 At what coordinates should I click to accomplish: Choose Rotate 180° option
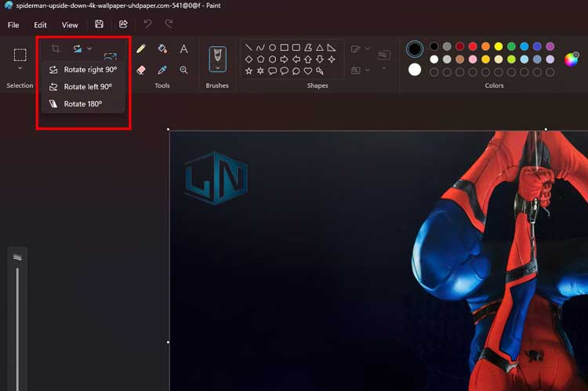pyautogui.click(x=83, y=104)
